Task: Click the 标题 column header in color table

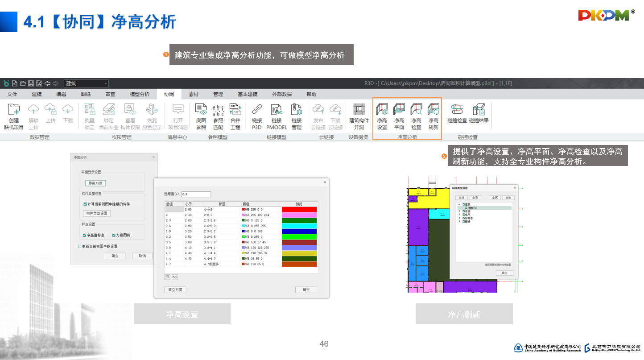Action: (222, 204)
